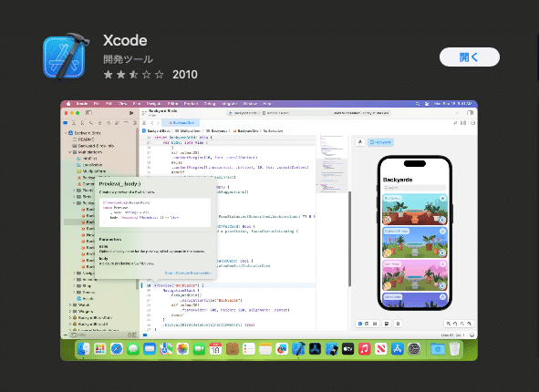Image resolution: width=539 pixels, height=392 pixels.
Task: Collapse the Backyard Birds project root
Action: click(66, 133)
